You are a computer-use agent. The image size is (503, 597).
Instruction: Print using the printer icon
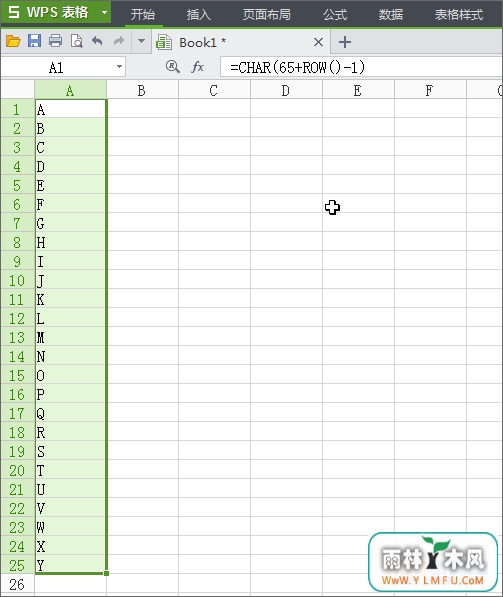(56, 41)
